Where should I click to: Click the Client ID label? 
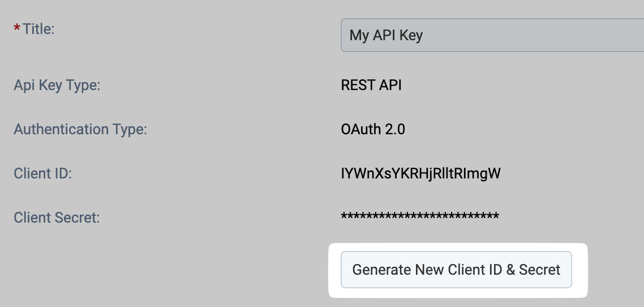coord(42,173)
